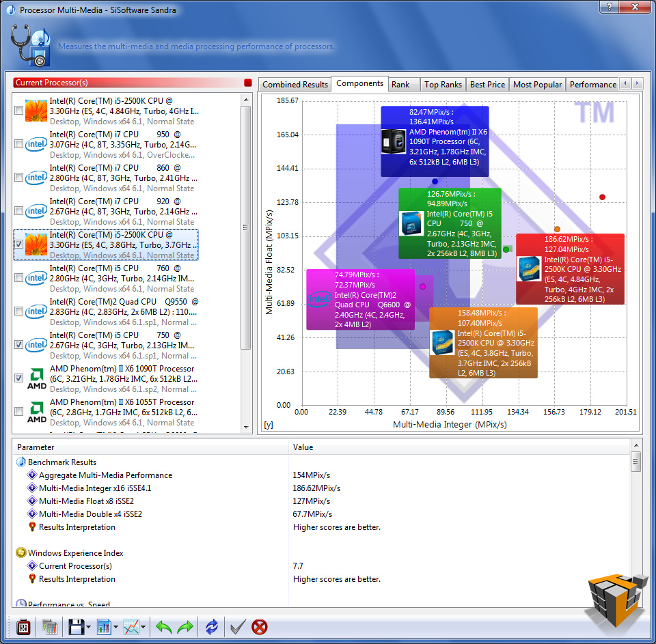656x644 pixels.
Task: Check the Core i7 920 checkbox
Action: pyautogui.click(x=18, y=211)
